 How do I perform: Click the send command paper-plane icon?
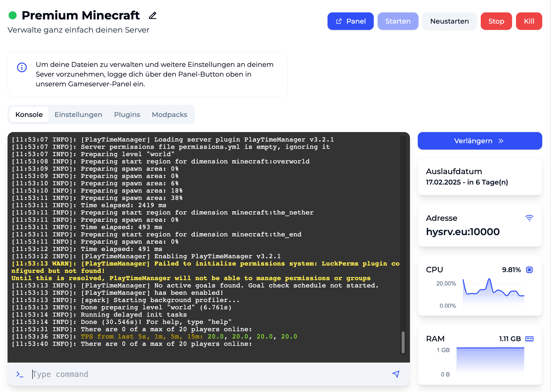tap(396, 374)
